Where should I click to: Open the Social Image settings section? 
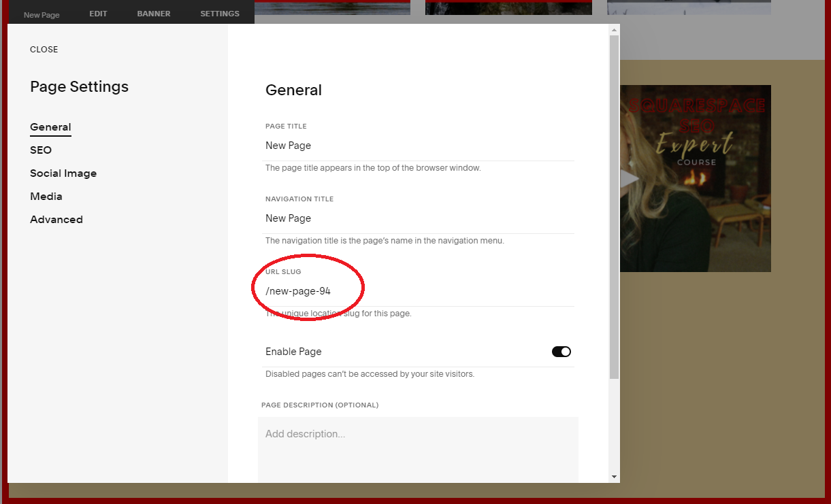click(x=63, y=173)
